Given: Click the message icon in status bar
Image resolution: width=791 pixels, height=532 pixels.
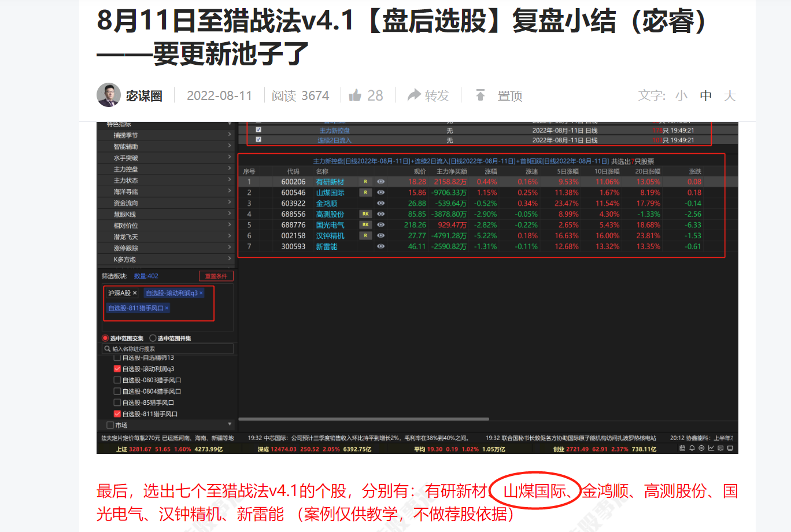Looking at the screenshot, I should tap(720, 449).
